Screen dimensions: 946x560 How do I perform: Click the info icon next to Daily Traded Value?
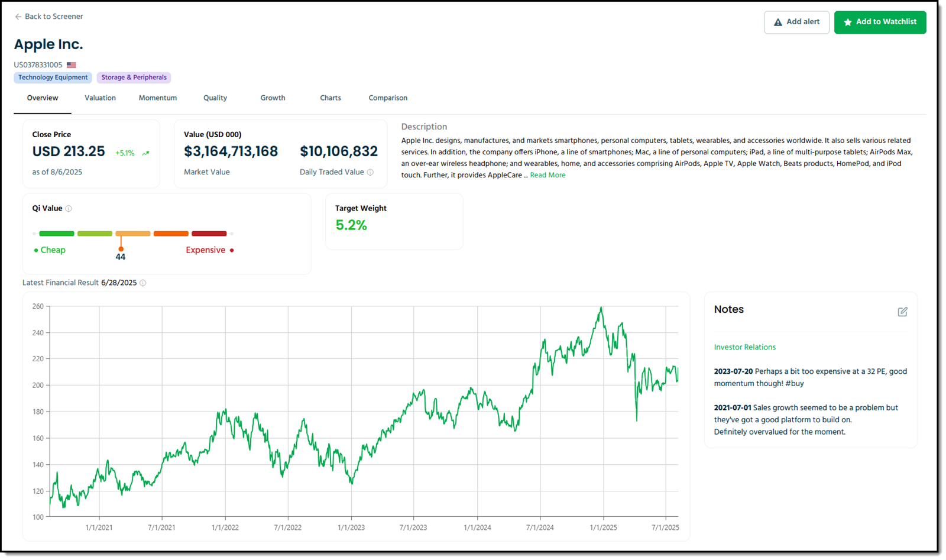click(370, 172)
